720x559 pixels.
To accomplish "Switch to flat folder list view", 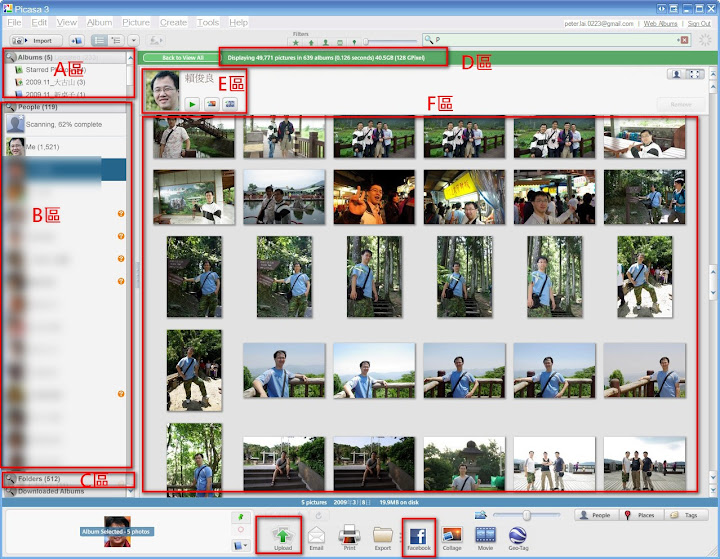I will (x=99, y=41).
